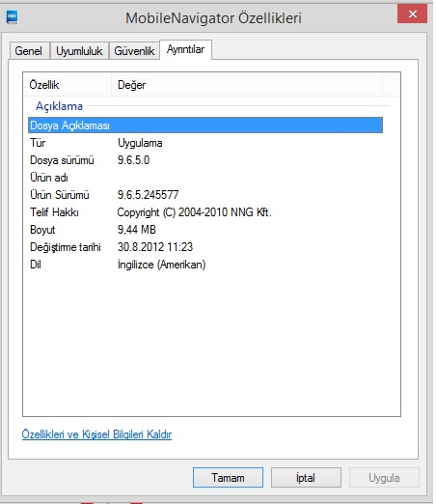Close the MobileNavigator Özellikleri dialog
This screenshot has height=504, width=436.
click(x=412, y=14)
